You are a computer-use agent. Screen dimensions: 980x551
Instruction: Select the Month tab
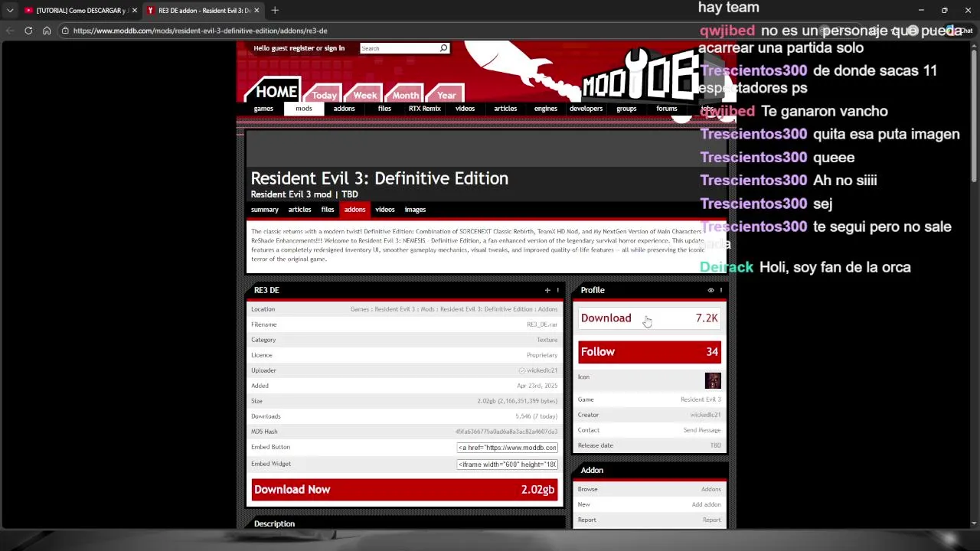[x=405, y=95]
